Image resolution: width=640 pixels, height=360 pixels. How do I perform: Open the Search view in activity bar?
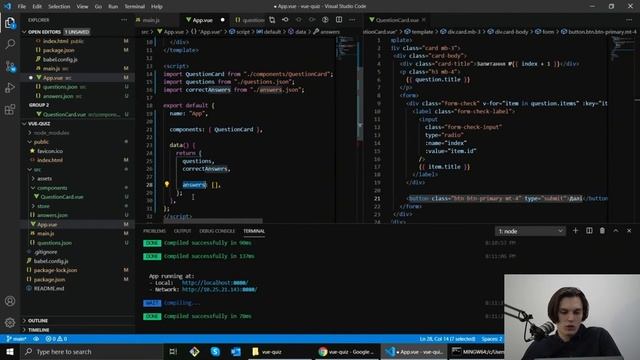point(10,44)
